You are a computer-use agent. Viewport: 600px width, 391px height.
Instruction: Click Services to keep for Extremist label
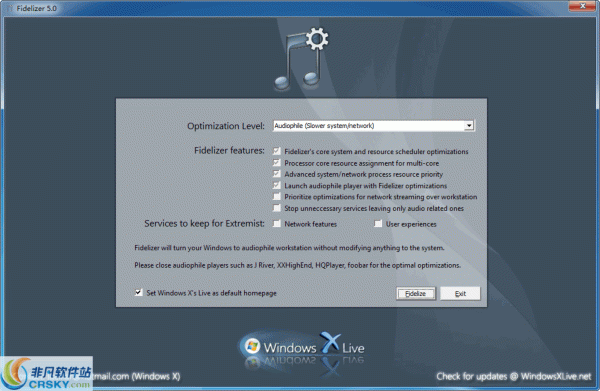(x=204, y=223)
